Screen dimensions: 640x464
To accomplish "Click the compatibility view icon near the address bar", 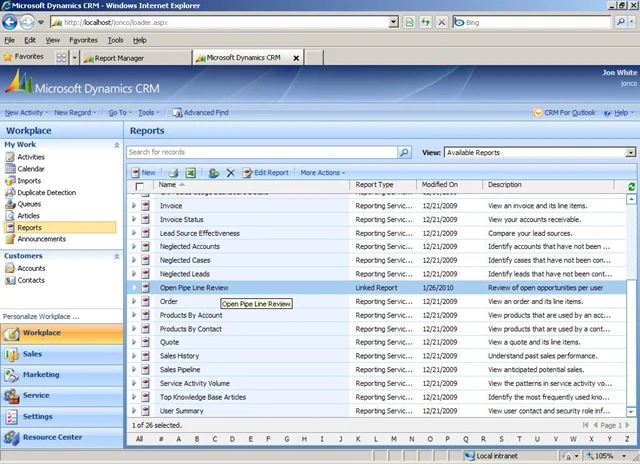I will (x=409, y=22).
